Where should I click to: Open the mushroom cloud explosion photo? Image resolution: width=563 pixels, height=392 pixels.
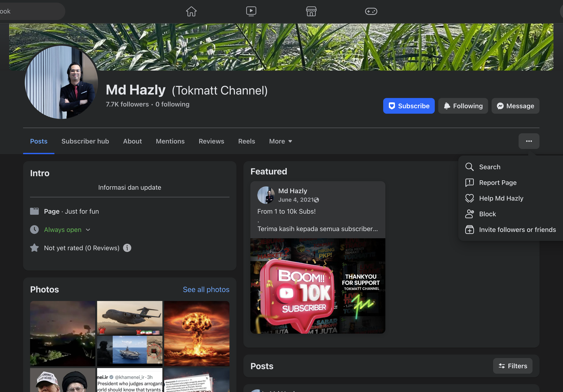click(197, 334)
